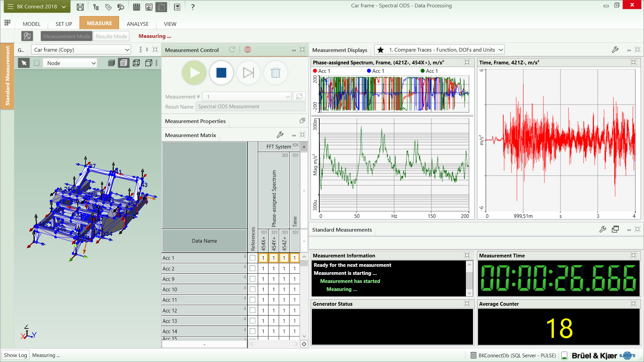This screenshot has width=644, height=362.
Task: Open the Car frame (Copy) dropdown
Action: (127, 50)
